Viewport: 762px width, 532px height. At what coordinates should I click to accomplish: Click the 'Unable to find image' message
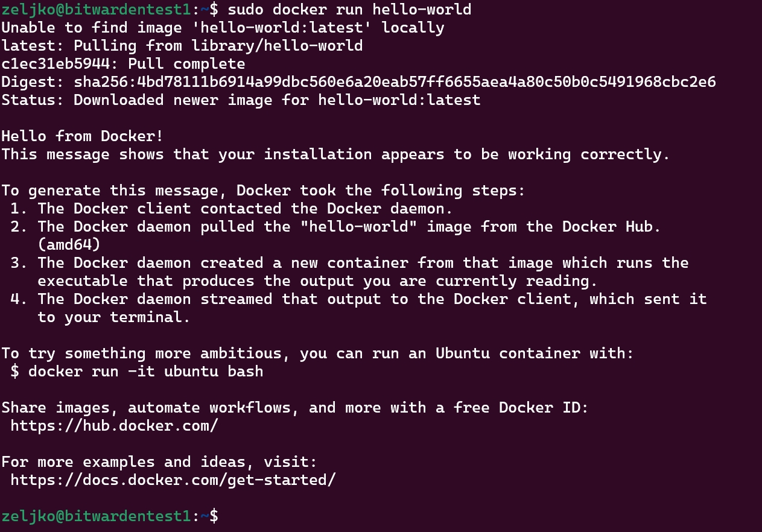tap(223, 28)
